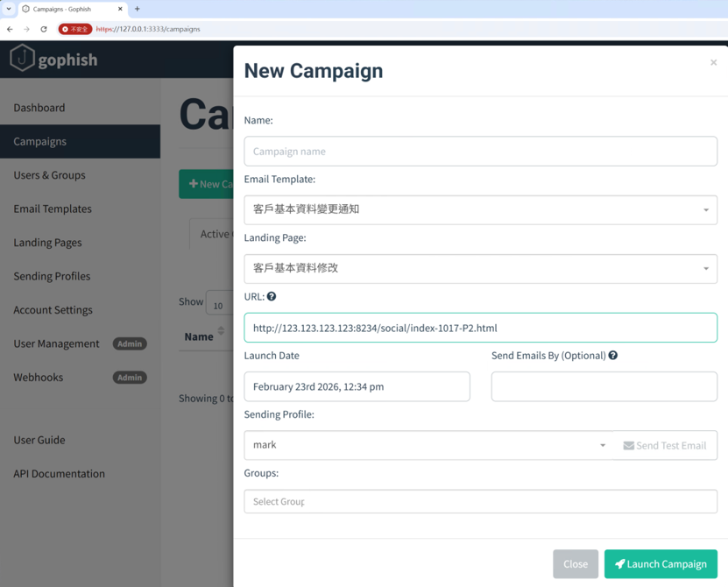The image size is (728, 587).
Task: Open the API Documentation link
Action: point(59,474)
